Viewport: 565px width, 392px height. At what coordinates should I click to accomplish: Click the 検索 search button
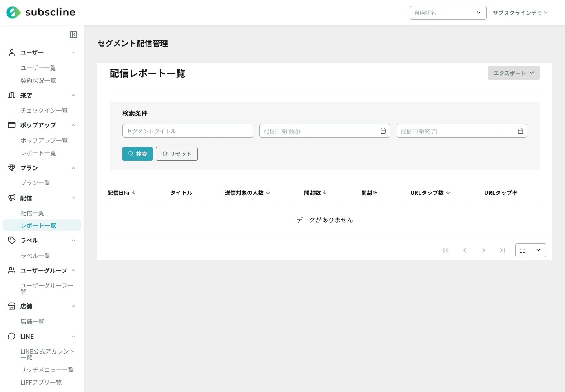(137, 154)
